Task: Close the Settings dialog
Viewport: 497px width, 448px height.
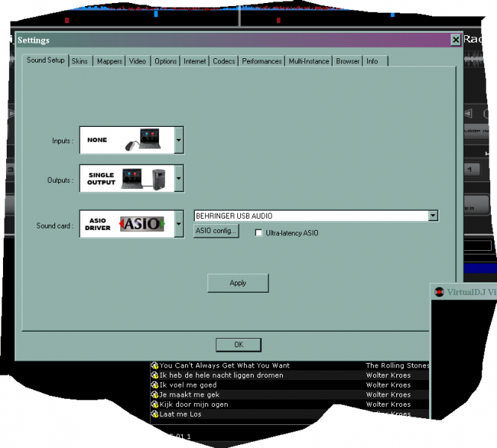Action: coord(455,40)
